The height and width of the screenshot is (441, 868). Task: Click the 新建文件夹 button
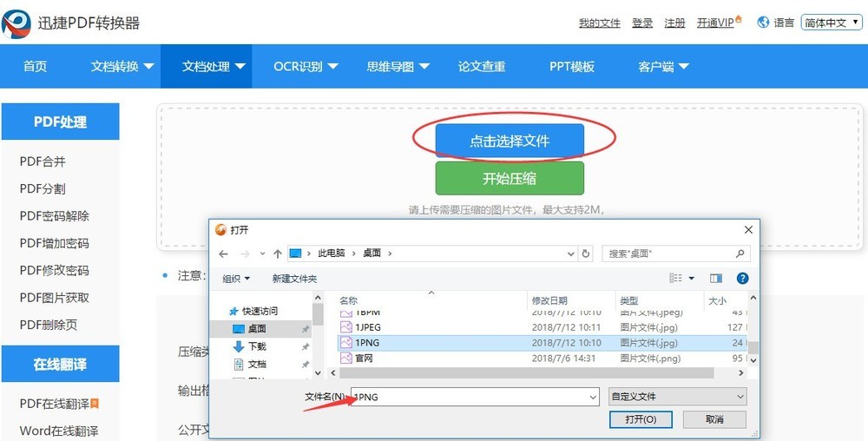pyautogui.click(x=294, y=279)
